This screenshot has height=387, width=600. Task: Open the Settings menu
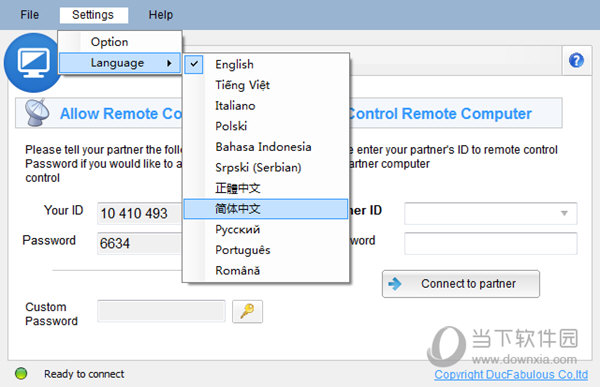tap(93, 15)
